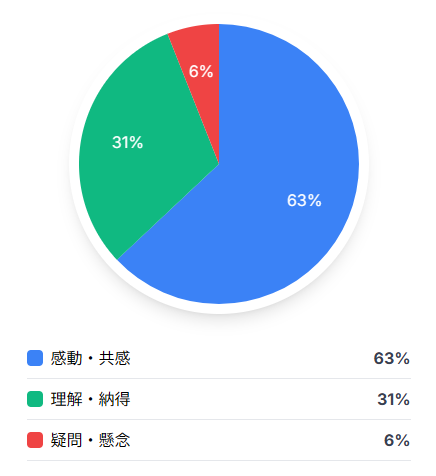Click the 6% label inside the pie
The width and height of the screenshot is (436, 476).
pos(201,71)
